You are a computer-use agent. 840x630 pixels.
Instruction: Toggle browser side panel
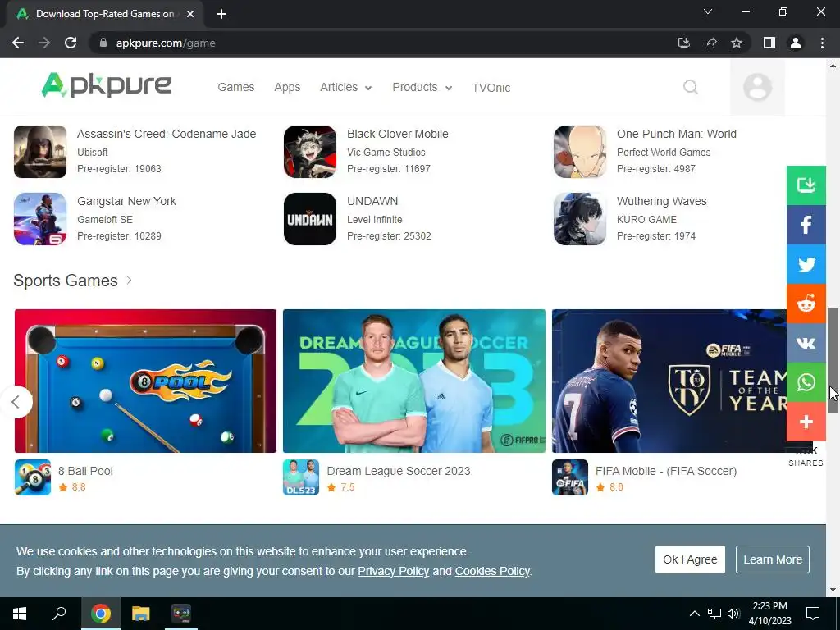[x=769, y=43]
